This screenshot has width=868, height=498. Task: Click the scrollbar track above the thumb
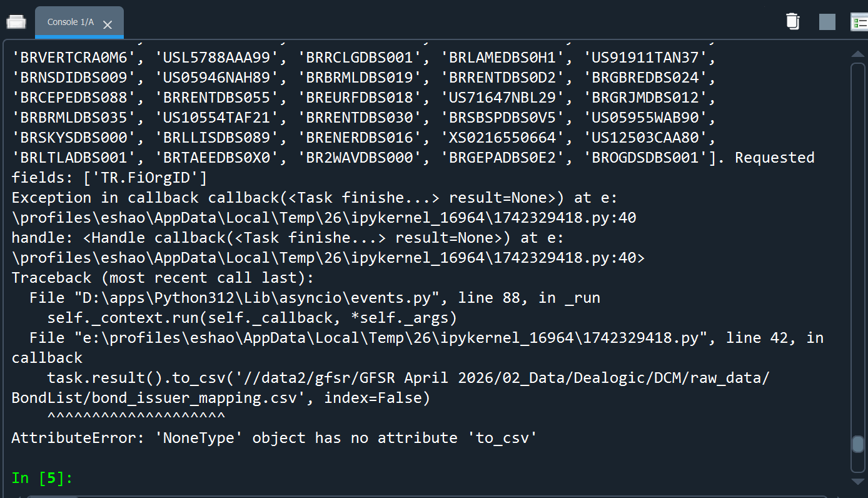coord(858,250)
